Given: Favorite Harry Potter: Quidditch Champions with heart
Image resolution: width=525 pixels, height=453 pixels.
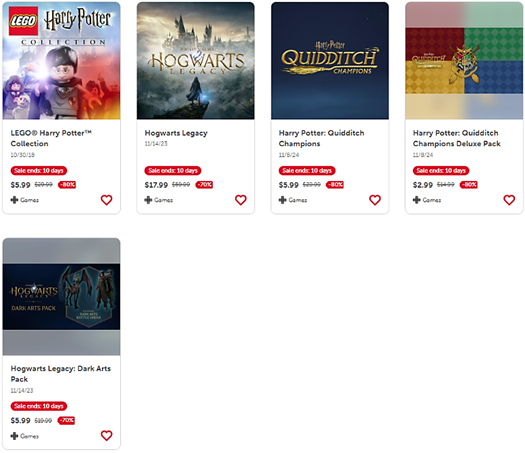Looking at the screenshot, I should (x=375, y=200).
